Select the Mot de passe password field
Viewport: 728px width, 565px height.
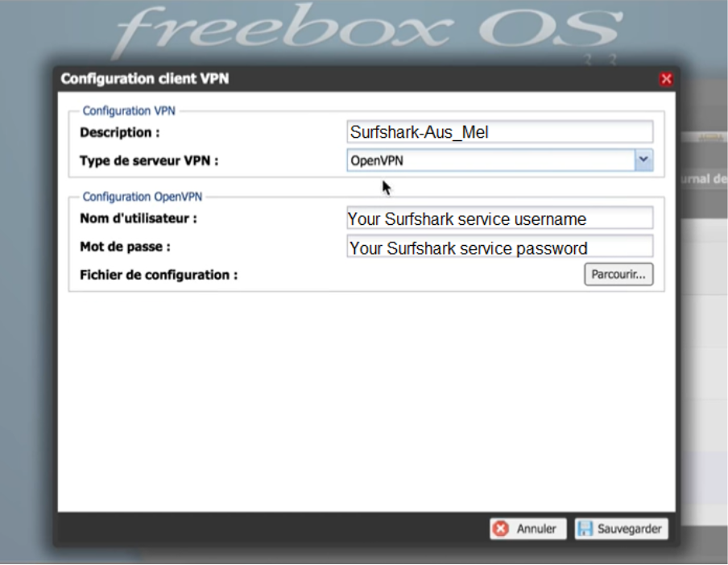[x=499, y=247]
